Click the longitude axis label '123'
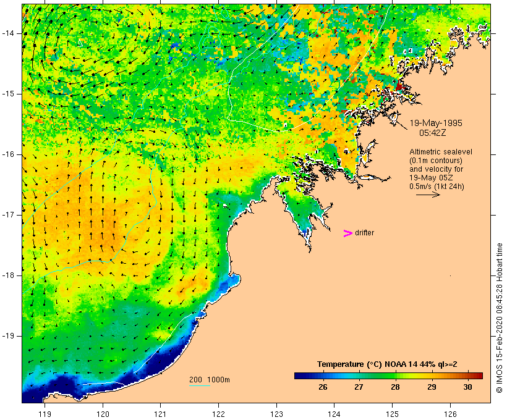 tap(276, 414)
